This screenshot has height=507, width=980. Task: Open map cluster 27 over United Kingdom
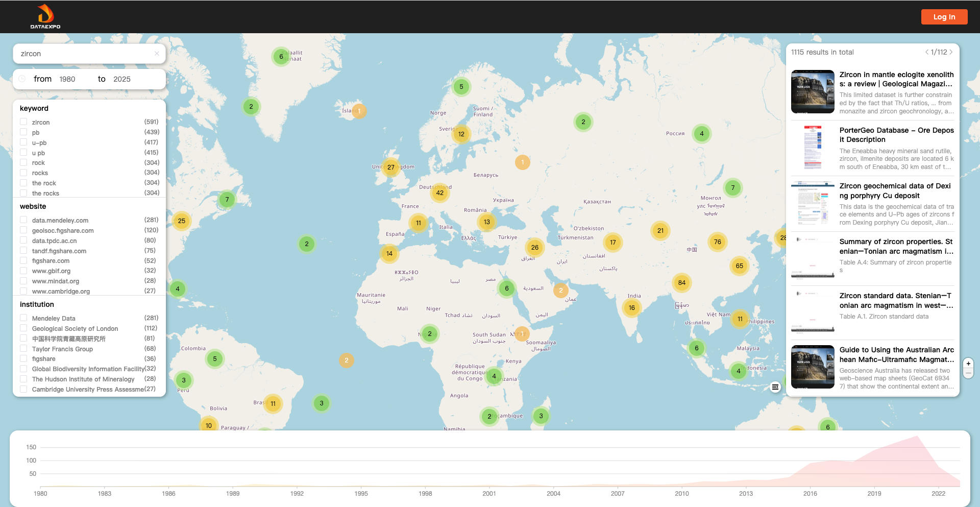pos(391,167)
